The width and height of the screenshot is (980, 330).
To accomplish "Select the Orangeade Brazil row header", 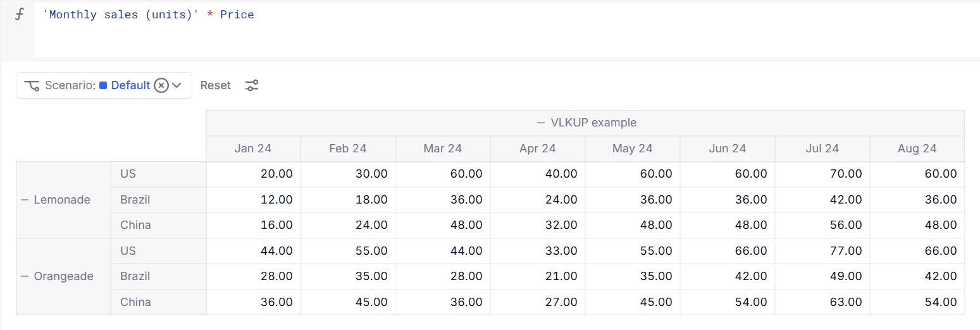I will coord(158,276).
